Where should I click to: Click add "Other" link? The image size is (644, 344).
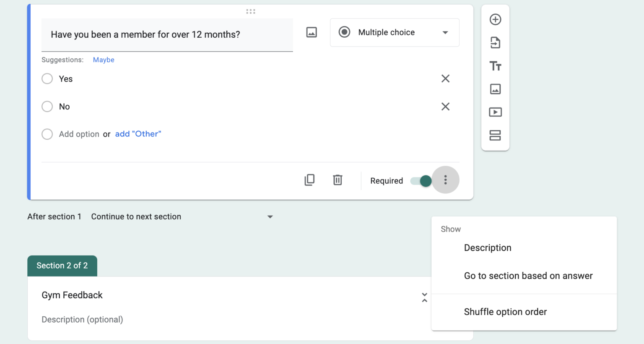[x=138, y=133]
